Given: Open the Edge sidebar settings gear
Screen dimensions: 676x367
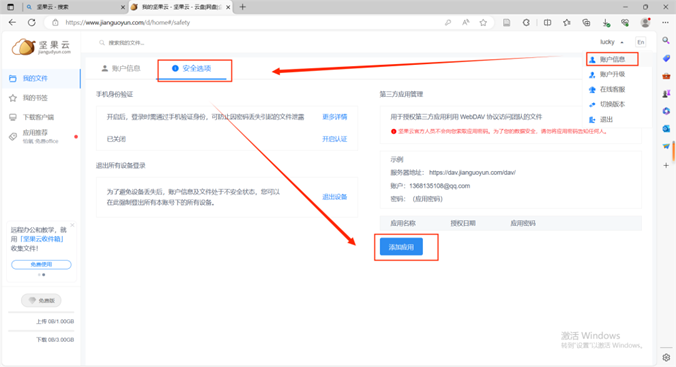Looking at the screenshot, I should (666, 358).
